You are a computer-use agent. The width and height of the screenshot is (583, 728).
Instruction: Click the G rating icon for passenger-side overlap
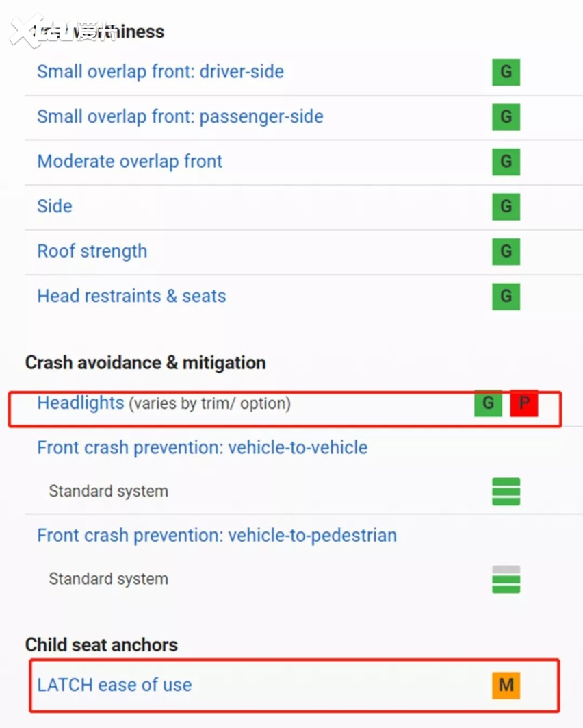point(506,117)
